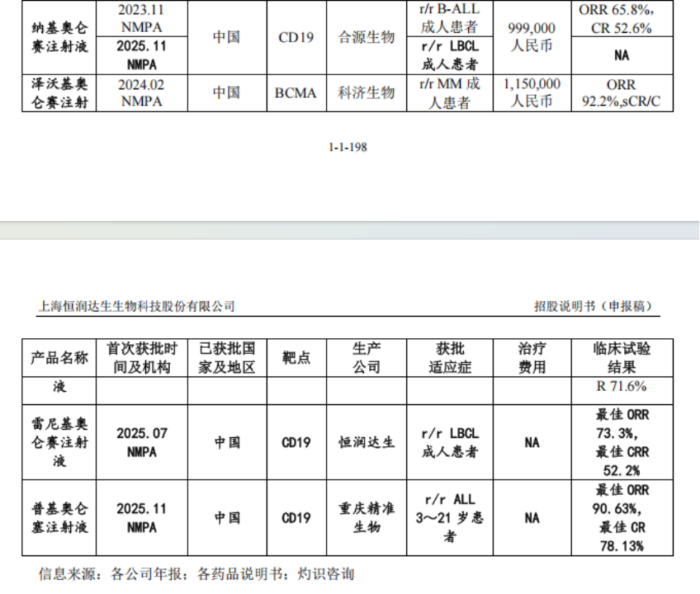
Task: Click the ORR 65.8%, CR 52.6% result
Action: (x=622, y=19)
